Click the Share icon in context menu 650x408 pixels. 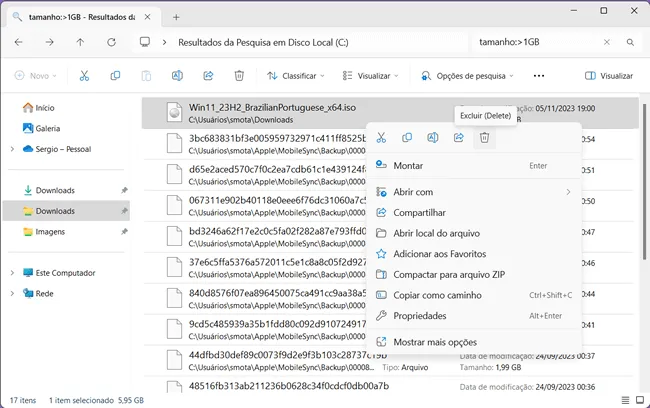[x=459, y=138]
